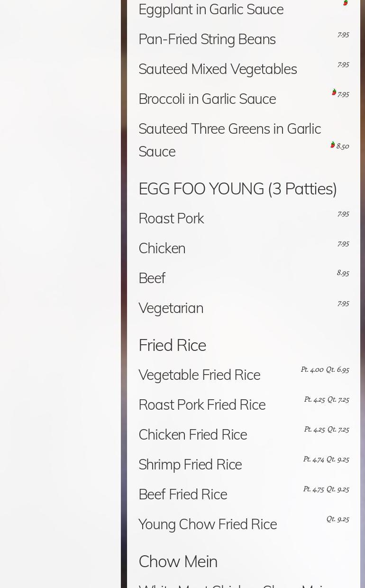Viewport: 365px width, 588px height.
Task: Select Beef Fried Rice
Action: [182, 495]
